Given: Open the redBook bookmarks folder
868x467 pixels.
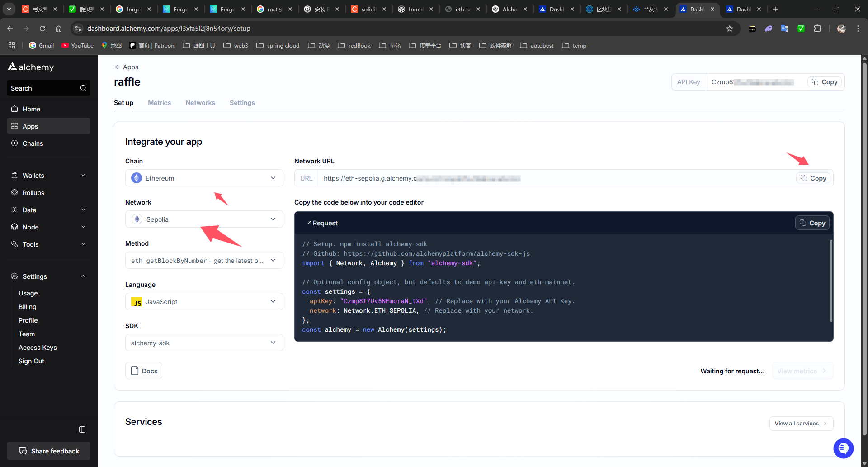Looking at the screenshot, I should tap(354, 45).
